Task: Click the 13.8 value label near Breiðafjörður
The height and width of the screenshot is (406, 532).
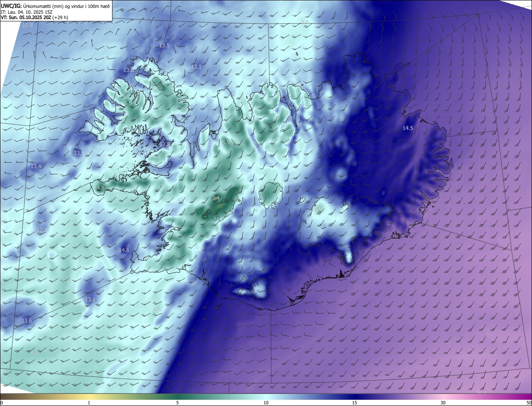Action: [x=165, y=144]
